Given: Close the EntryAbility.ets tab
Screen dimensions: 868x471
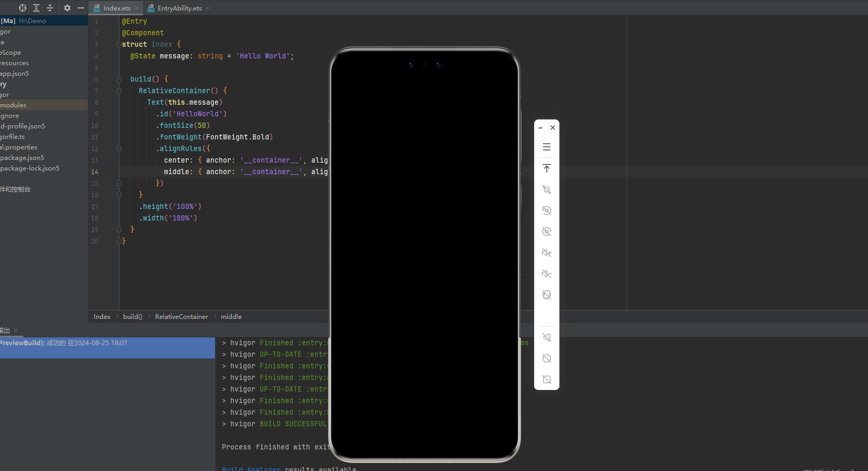Looking at the screenshot, I should (x=208, y=8).
